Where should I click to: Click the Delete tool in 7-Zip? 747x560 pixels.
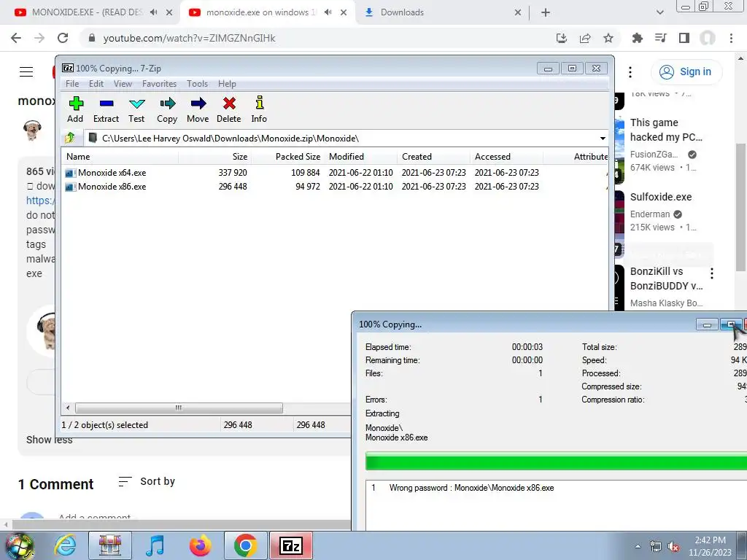tap(229, 109)
